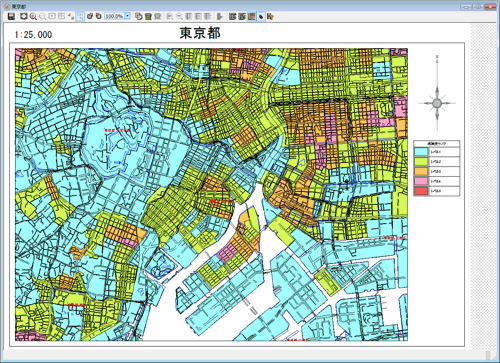Click the 1:25,000 scale label
This screenshot has height=363, width=500.
[33, 35]
